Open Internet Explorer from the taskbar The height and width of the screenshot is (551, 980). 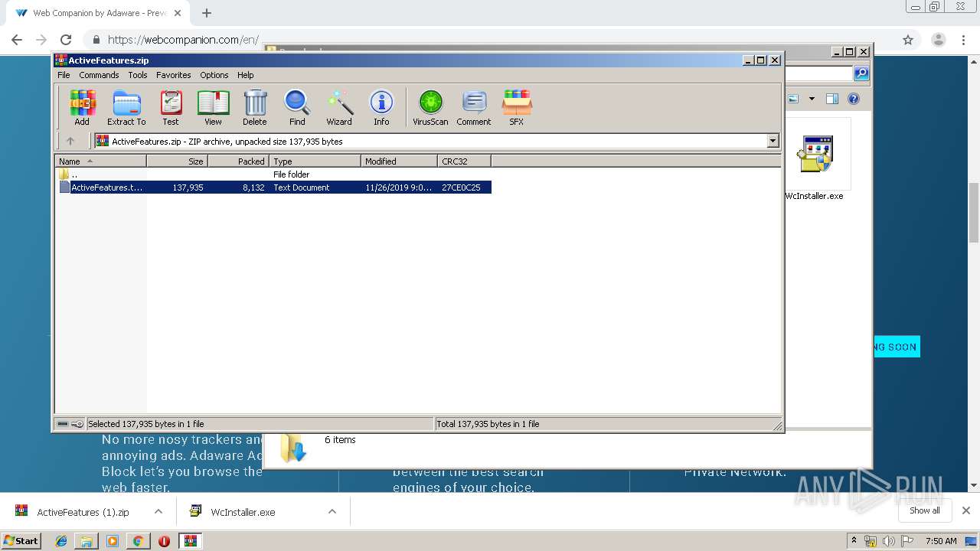click(x=61, y=541)
